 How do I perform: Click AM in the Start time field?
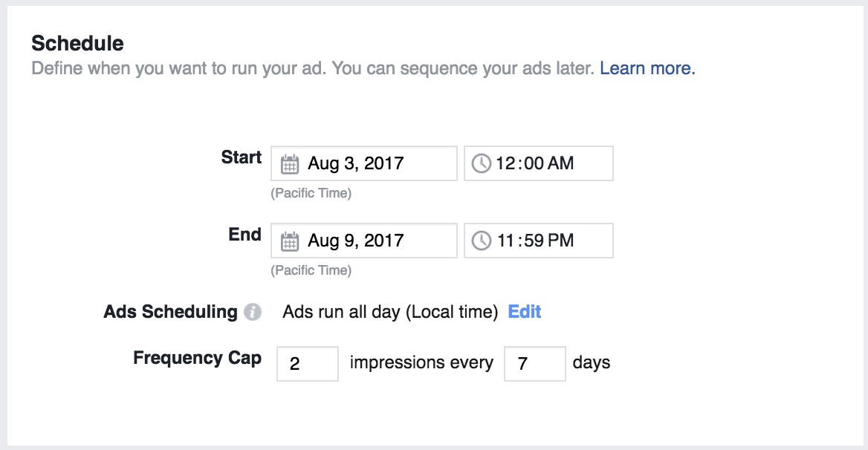coord(561,163)
